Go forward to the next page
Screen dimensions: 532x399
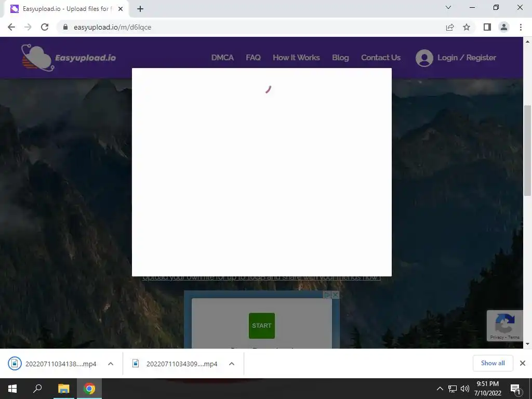(x=28, y=27)
